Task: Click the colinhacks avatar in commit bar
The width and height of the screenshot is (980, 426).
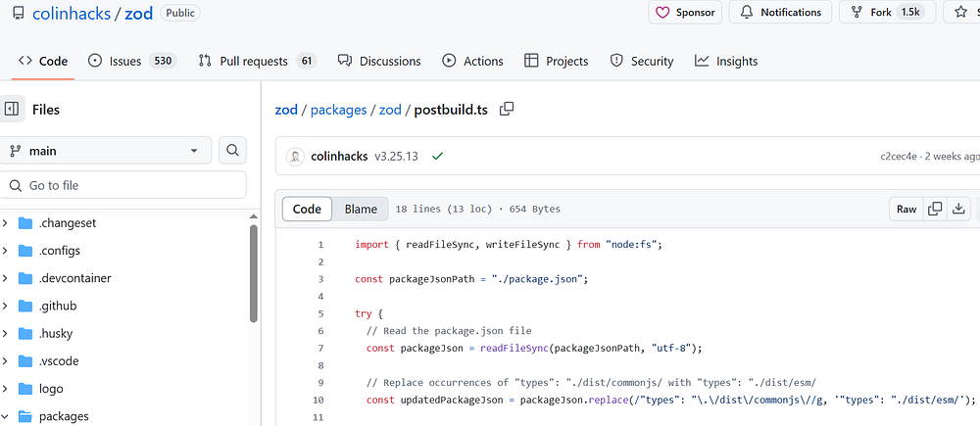Action: 295,156
